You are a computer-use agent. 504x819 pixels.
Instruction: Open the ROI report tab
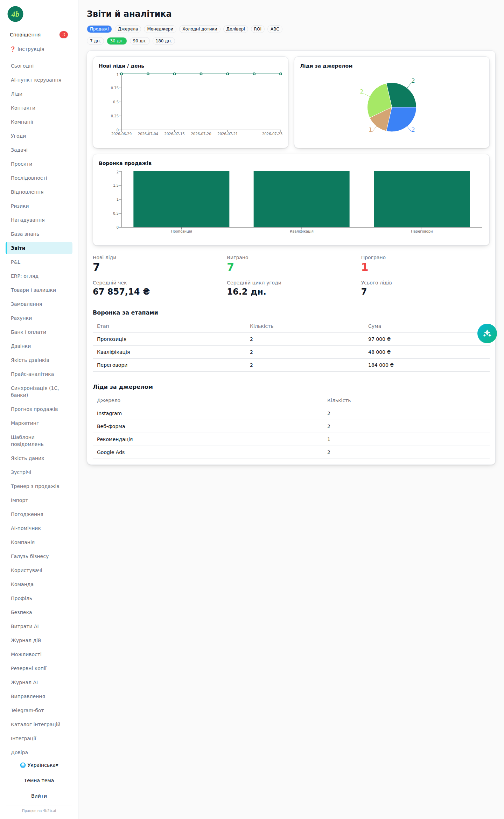tap(258, 29)
